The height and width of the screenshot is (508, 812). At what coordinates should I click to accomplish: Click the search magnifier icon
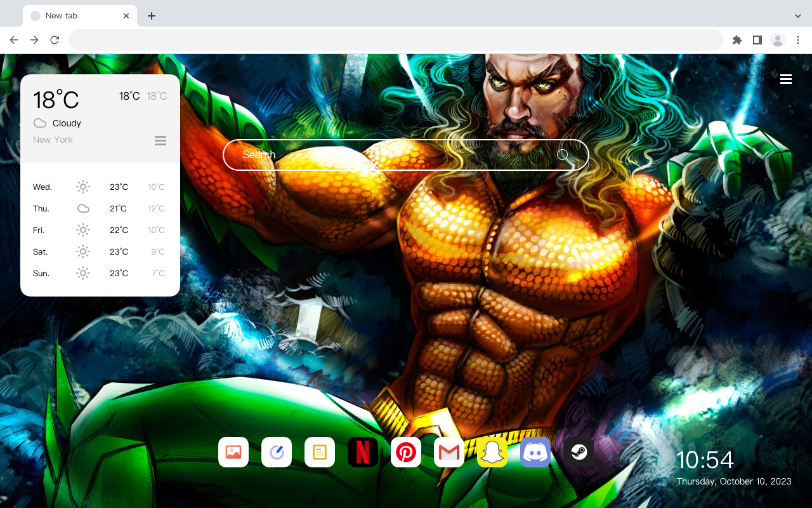[x=563, y=154]
